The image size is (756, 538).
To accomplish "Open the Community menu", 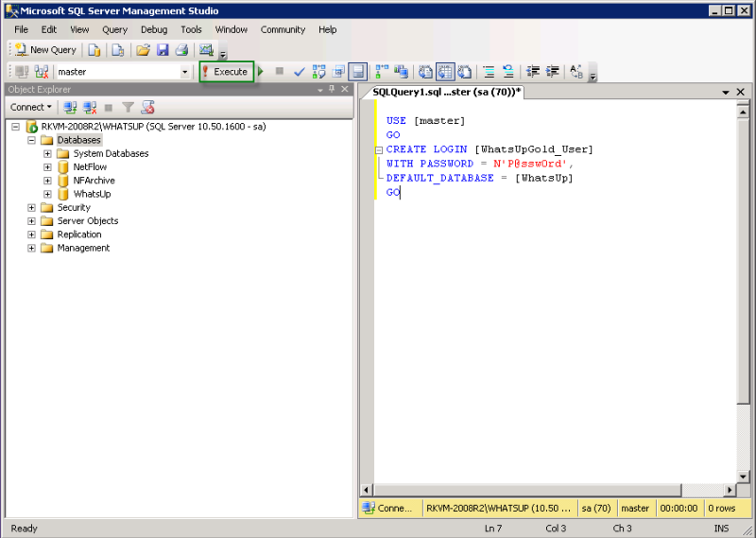I will pyautogui.click(x=283, y=30).
